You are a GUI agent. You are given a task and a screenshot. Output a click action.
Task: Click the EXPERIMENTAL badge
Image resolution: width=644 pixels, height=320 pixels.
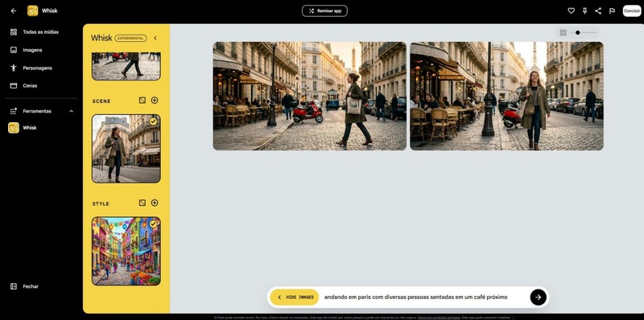click(x=130, y=38)
